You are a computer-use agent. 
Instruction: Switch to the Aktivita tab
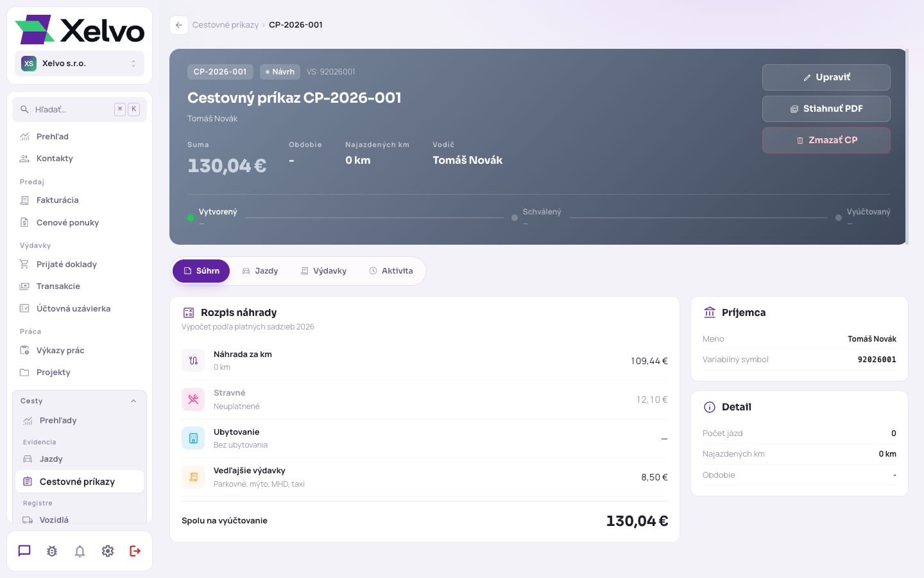(391, 271)
